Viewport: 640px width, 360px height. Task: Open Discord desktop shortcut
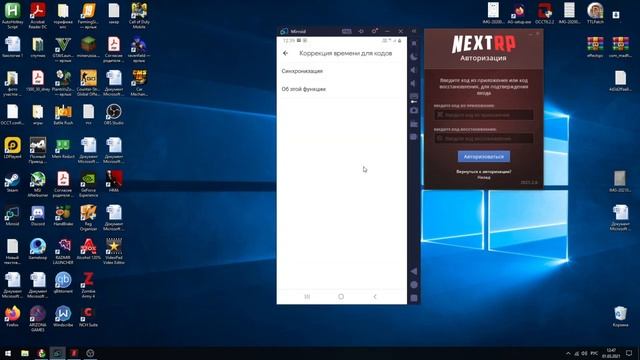pyautogui.click(x=38, y=216)
